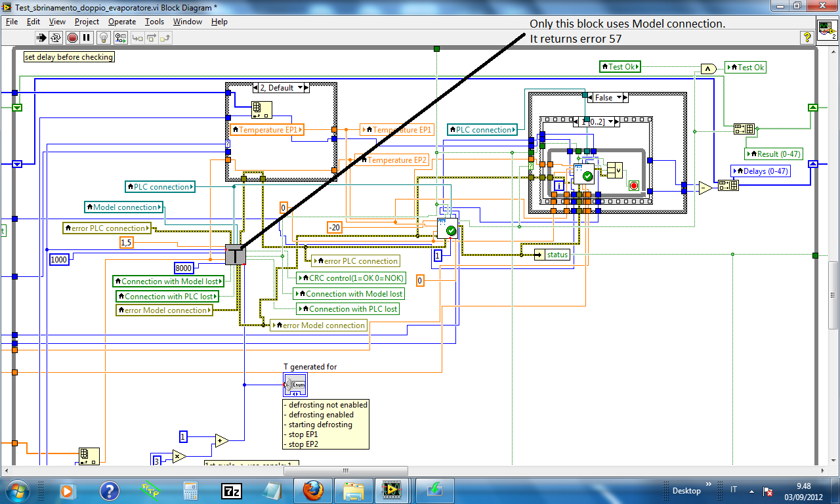840x504 pixels.
Task: Open the Operate menu
Action: coord(122,22)
